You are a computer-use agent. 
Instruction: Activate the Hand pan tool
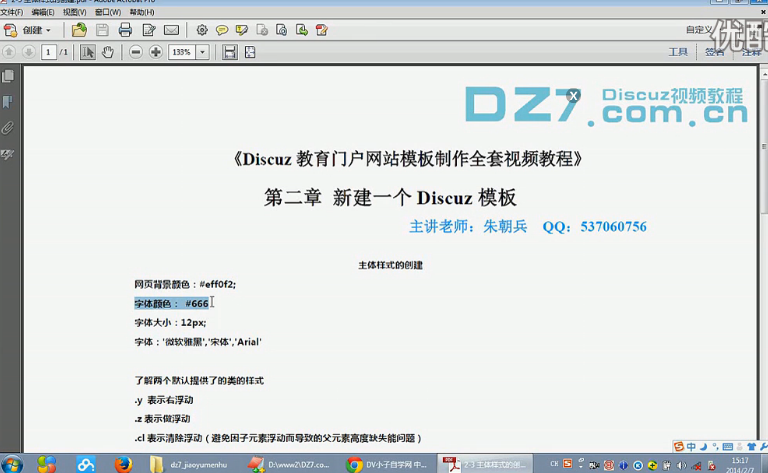pyautogui.click(x=108, y=52)
